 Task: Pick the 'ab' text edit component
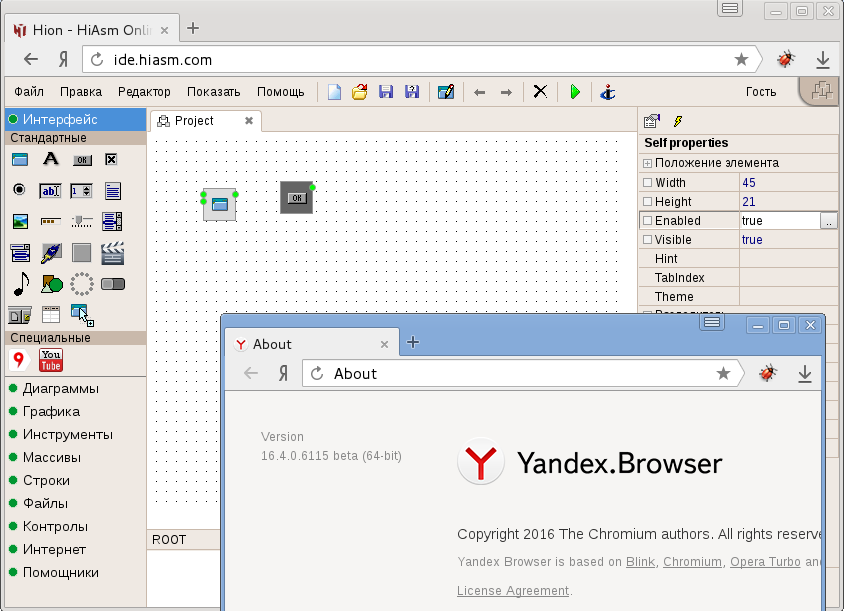(50, 191)
